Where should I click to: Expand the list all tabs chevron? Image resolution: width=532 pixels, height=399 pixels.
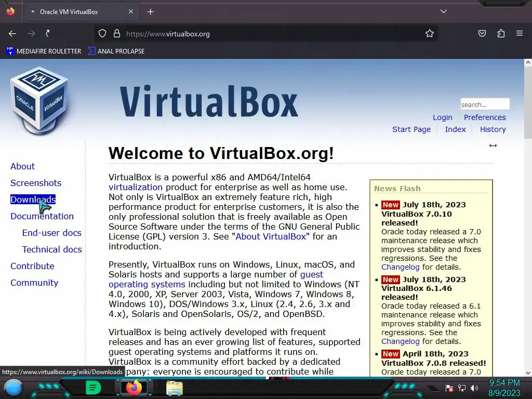[x=444, y=11]
